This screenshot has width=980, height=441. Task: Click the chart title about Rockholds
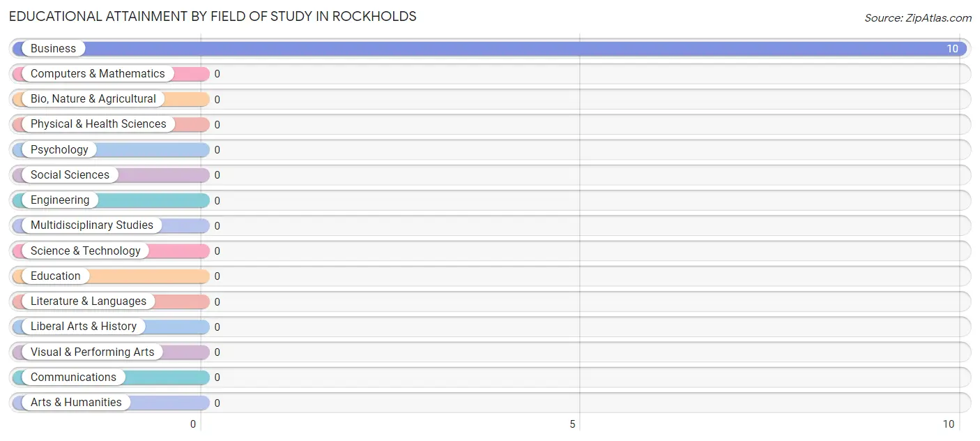tap(213, 16)
